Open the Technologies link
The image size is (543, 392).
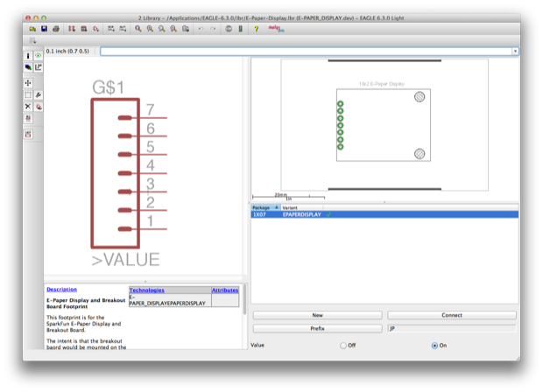pyautogui.click(x=147, y=290)
